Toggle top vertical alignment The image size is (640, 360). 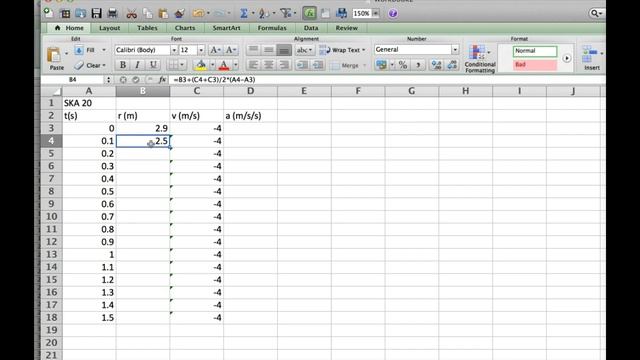tap(253, 50)
